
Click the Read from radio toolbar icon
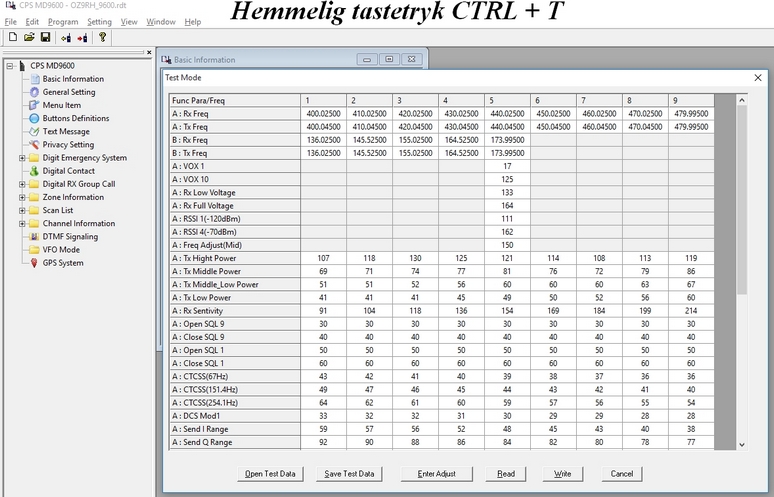tap(66, 38)
